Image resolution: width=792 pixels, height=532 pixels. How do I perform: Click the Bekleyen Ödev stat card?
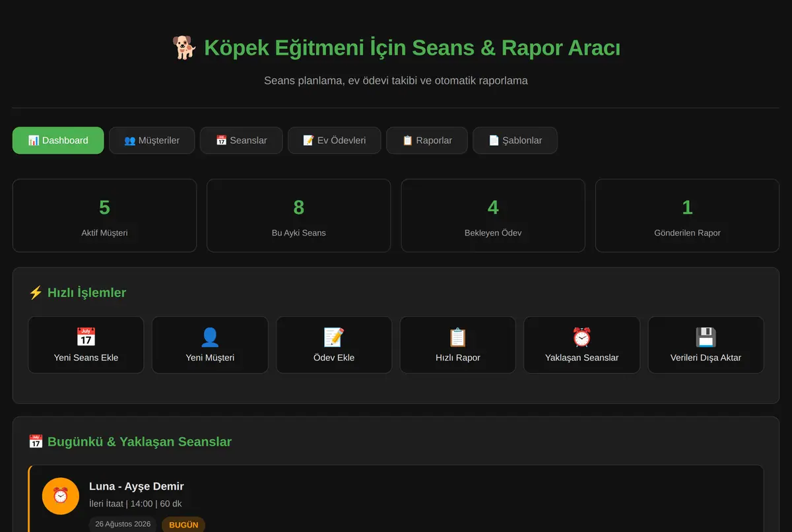click(x=493, y=216)
